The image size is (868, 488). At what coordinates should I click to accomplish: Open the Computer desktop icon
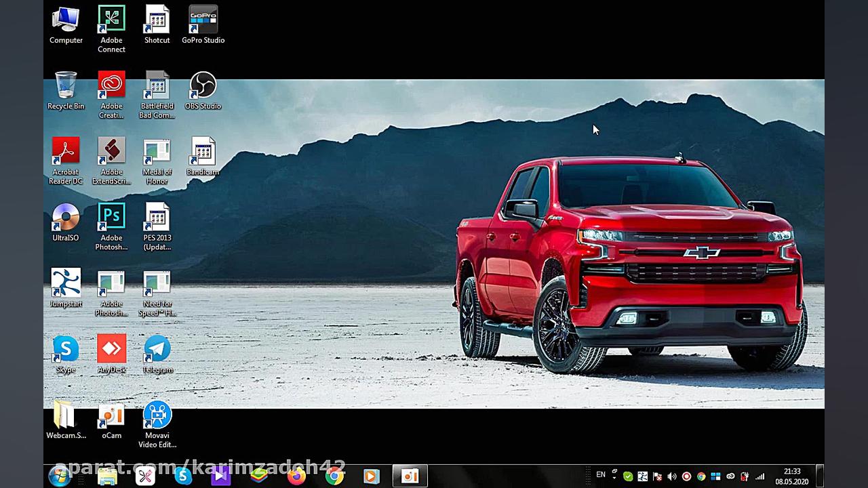pyautogui.click(x=66, y=26)
